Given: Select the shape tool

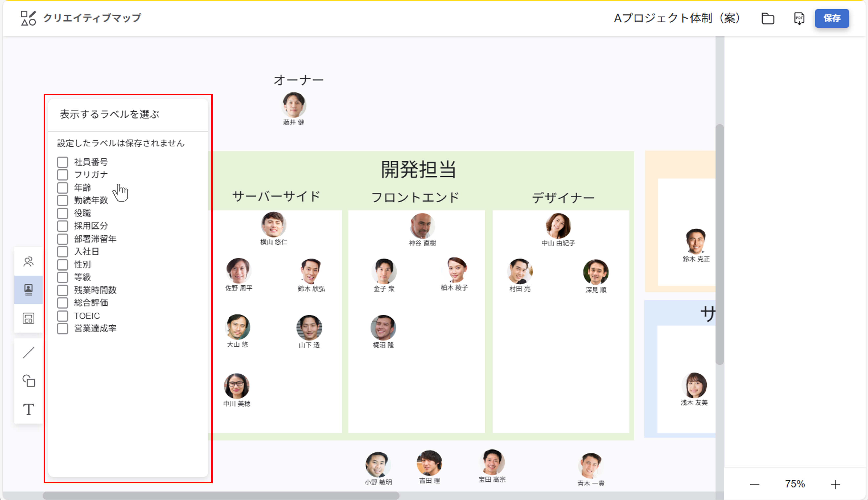Looking at the screenshot, I should (x=28, y=381).
